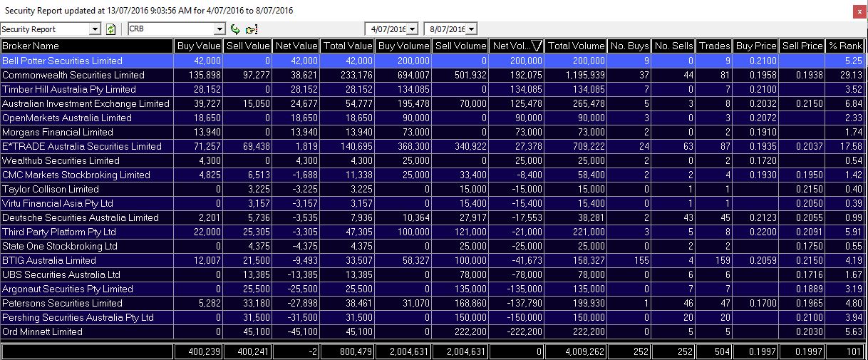Select E*TRADE Australia Securities Limited row
868x360 pixels.
coord(433,147)
